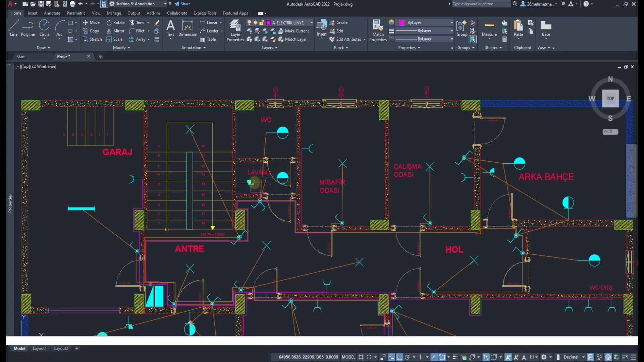Activate the Trim tool
This screenshot has height=362, width=644.
(138, 22)
